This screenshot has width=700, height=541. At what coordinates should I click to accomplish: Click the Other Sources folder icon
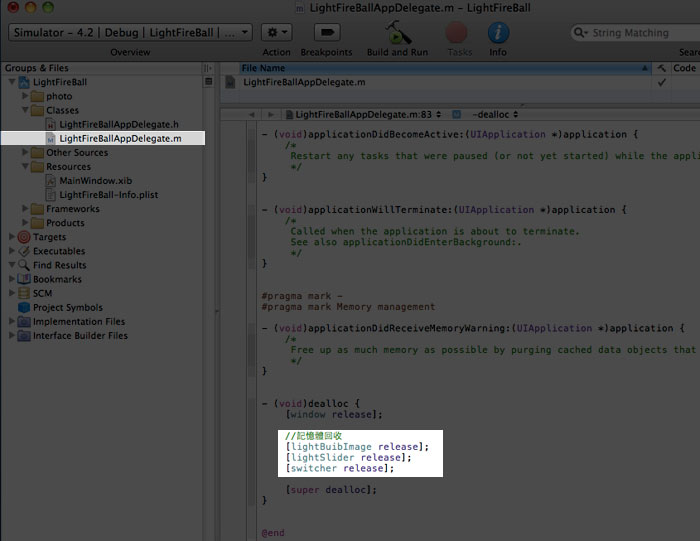point(38,152)
